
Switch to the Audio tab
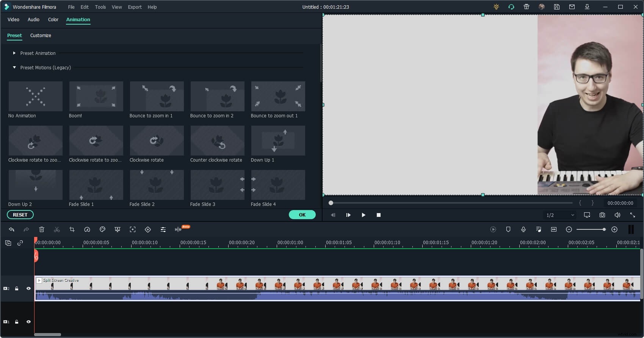point(33,20)
